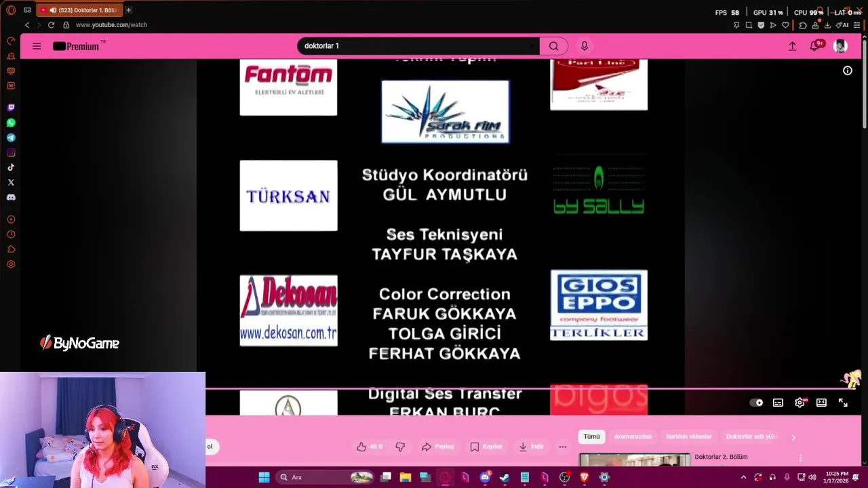Open the extensions puzzle icon in toolbar
The image size is (868, 488).
(x=803, y=25)
